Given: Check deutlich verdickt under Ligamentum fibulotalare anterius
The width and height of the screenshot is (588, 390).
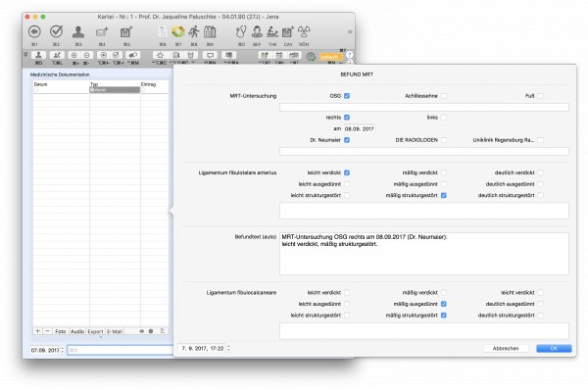Looking at the screenshot, I should click(x=540, y=172).
